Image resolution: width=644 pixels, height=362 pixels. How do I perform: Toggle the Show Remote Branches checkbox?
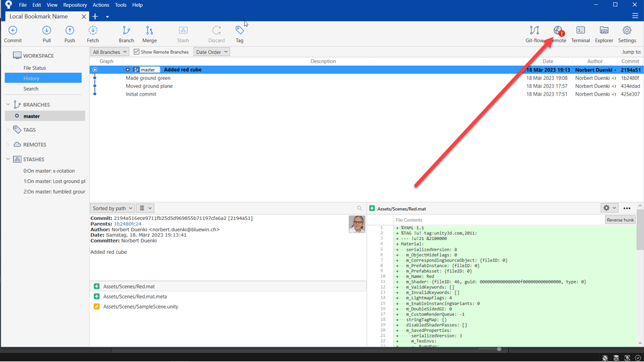pos(136,52)
